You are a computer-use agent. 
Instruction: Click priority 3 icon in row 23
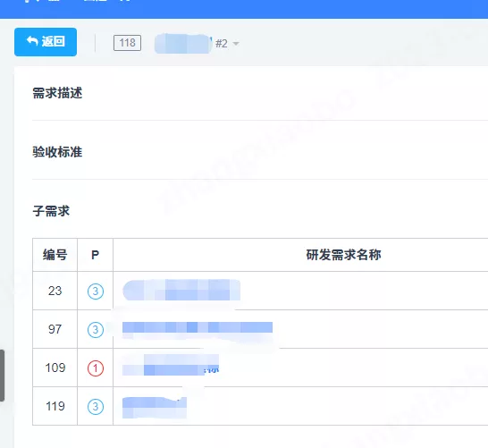tap(96, 292)
